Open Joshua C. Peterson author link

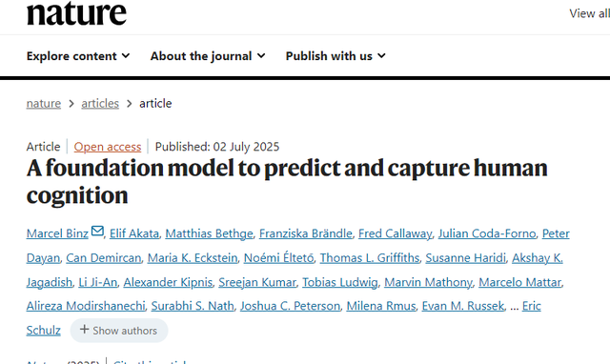coord(290,306)
